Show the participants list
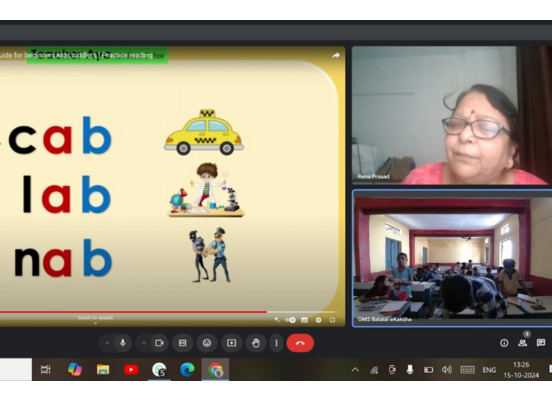 (x=522, y=343)
